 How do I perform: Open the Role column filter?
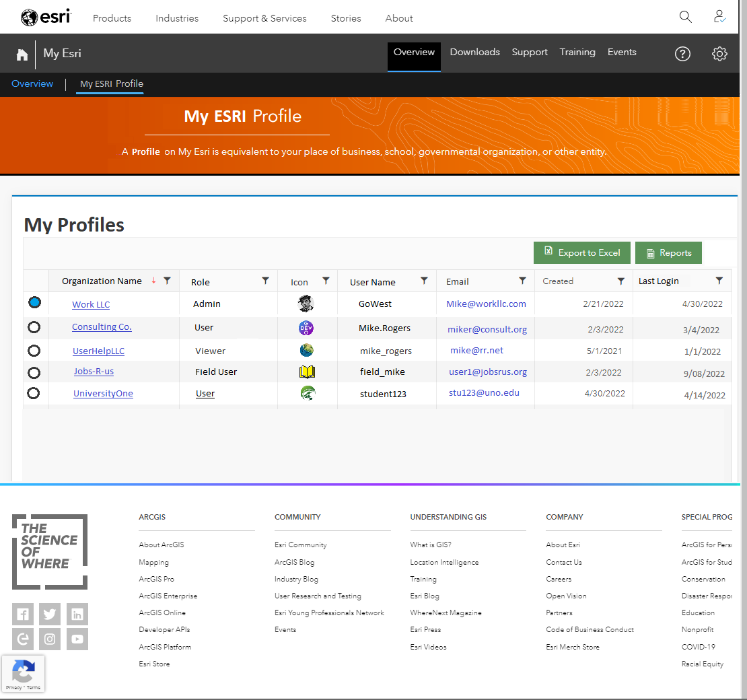point(265,281)
